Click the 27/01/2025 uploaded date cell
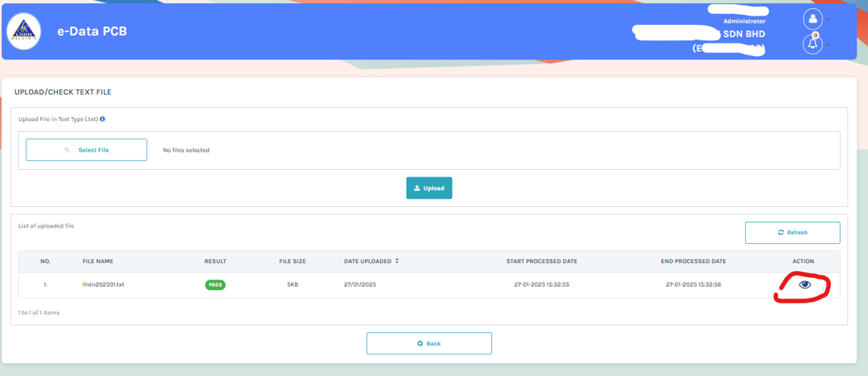This screenshot has width=868, height=376. point(360,284)
